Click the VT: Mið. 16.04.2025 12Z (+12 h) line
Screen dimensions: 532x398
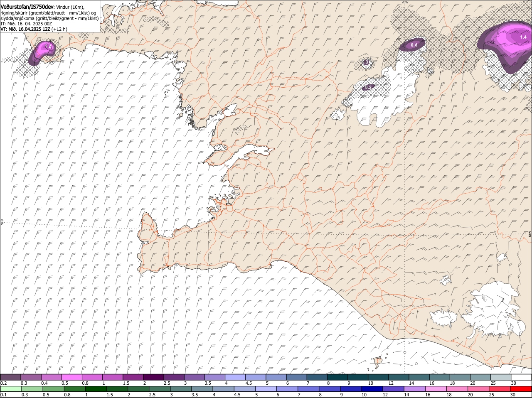[34, 29]
